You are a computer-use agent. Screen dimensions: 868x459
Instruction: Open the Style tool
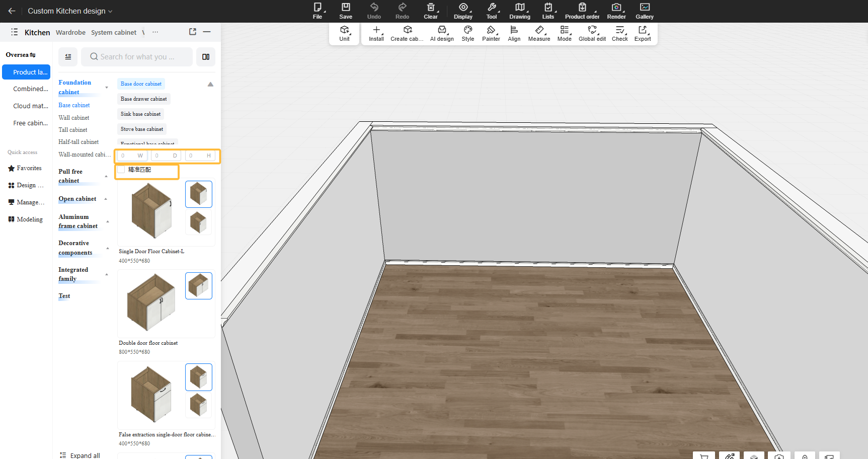click(468, 33)
